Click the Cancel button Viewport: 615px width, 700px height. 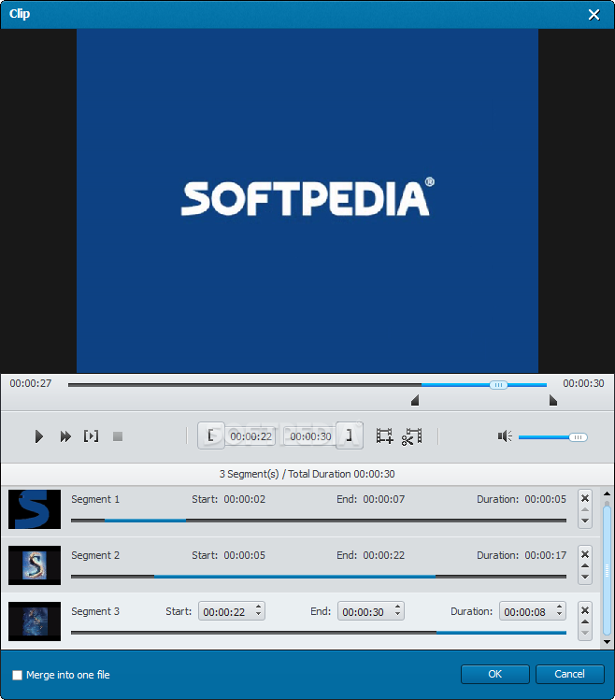pos(569,674)
